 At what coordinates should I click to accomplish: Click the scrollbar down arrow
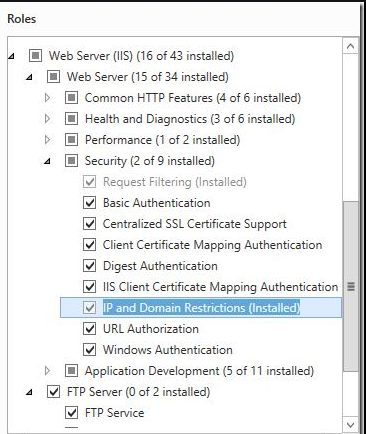(350, 425)
